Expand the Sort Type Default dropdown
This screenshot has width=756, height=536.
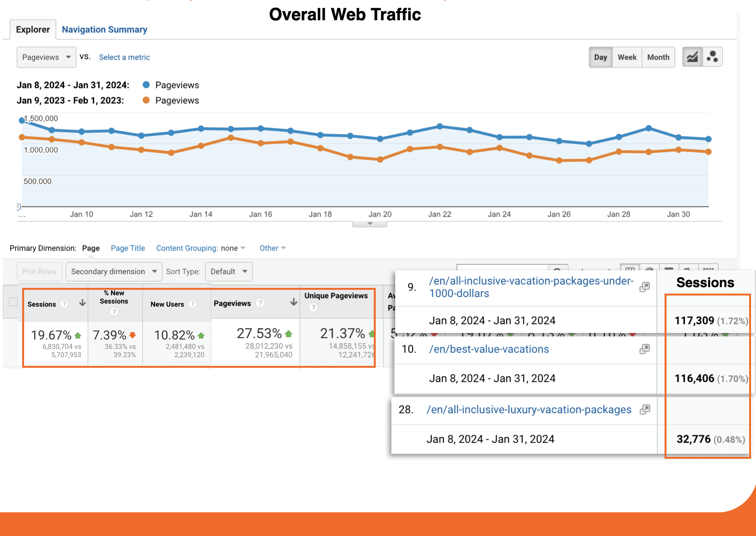[228, 271]
